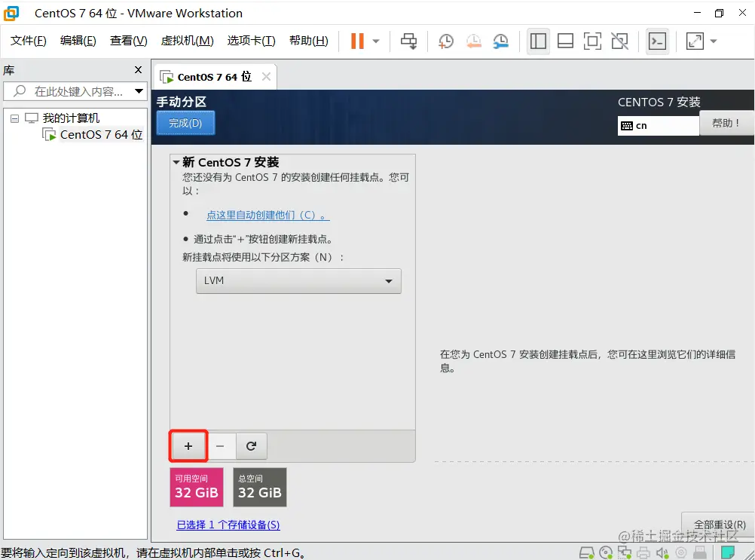Enter full screen mode icon
Screen dimensions: 755x560
[x=592, y=41]
